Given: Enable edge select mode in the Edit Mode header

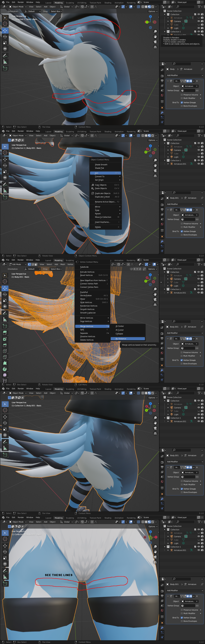Looking at the screenshot, I should click(x=33, y=264).
